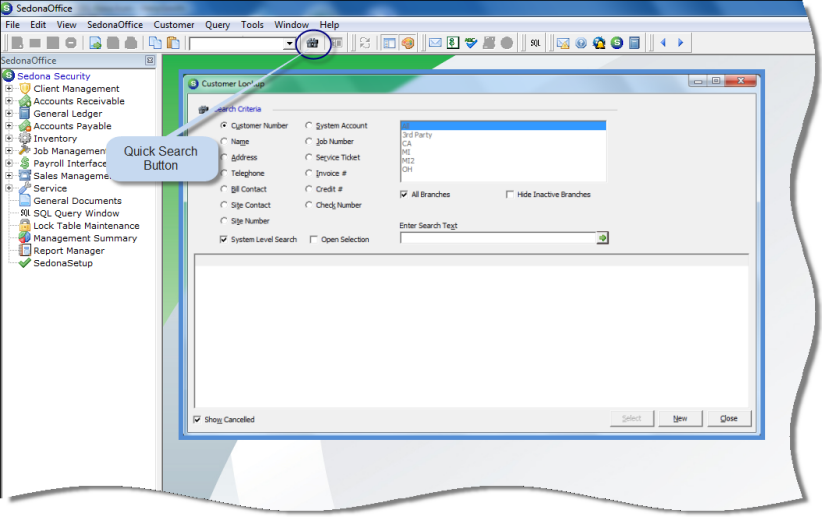822x517 pixels.
Task: Expand the Client Management tree node
Action: point(9,89)
